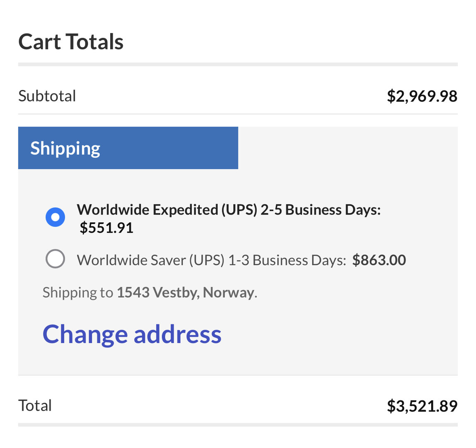476x448 pixels.
Task: Click the '2-5 Business Days' text
Action: tap(320, 210)
